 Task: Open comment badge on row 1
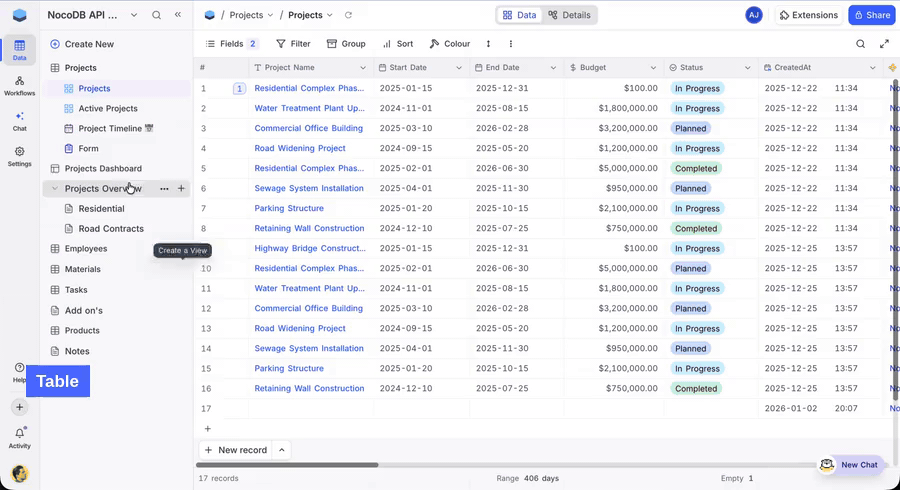click(239, 88)
